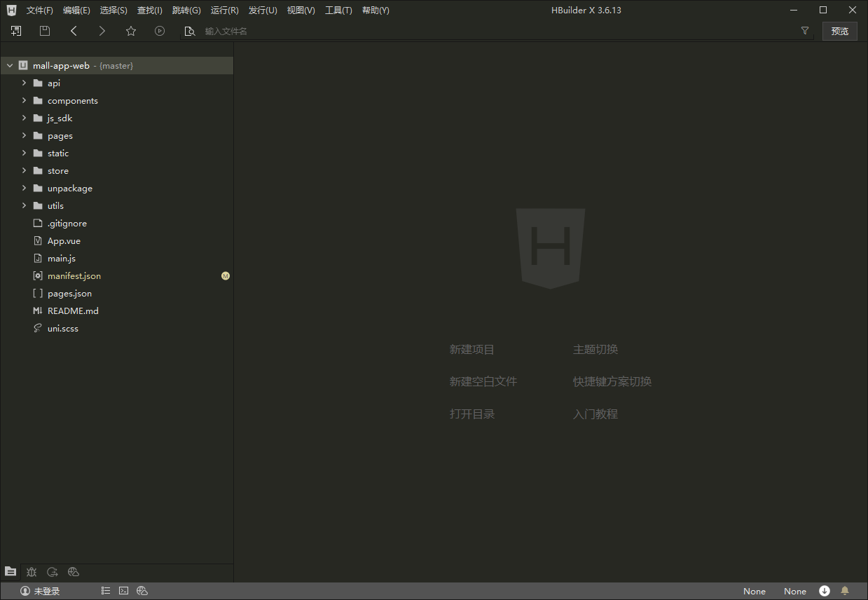The width and height of the screenshot is (868, 600).
Task: Click the 新建项目 link
Action: (x=472, y=349)
